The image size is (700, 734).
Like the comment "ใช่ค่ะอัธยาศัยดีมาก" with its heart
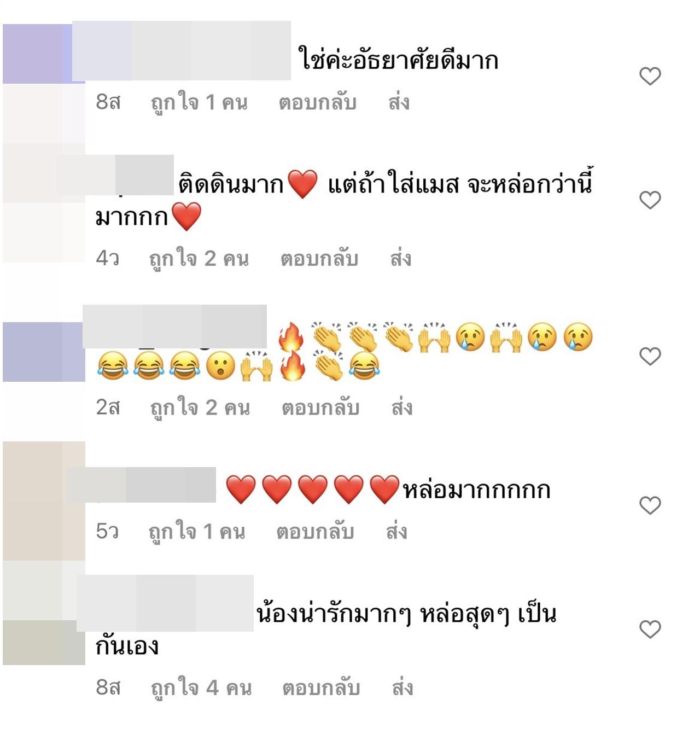[x=650, y=76]
